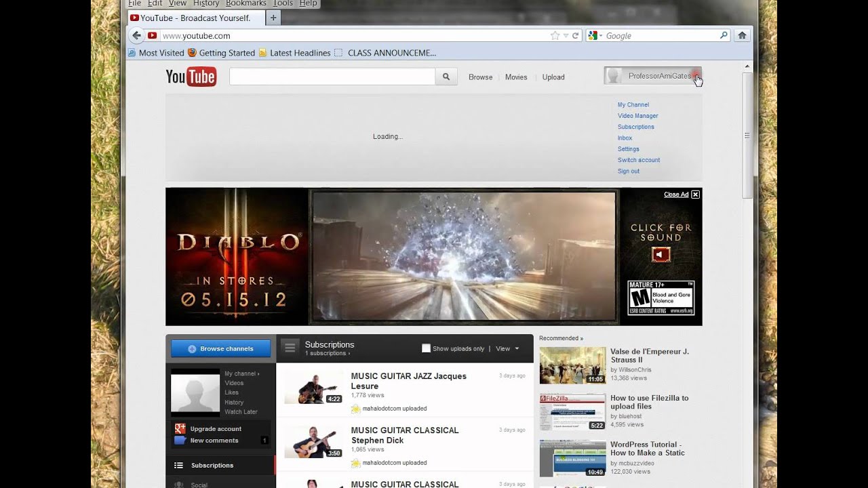The width and height of the screenshot is (868, 488).
Task: Open Inbox from the account menu
Action: (x=625, y=138)
